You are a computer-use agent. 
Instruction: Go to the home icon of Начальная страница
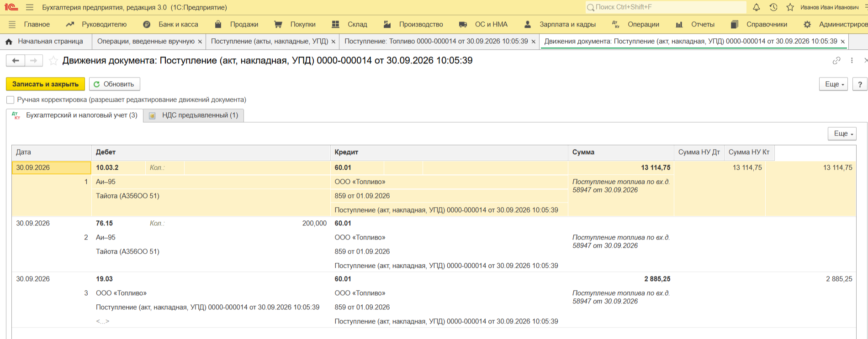(x=9, y=42)
